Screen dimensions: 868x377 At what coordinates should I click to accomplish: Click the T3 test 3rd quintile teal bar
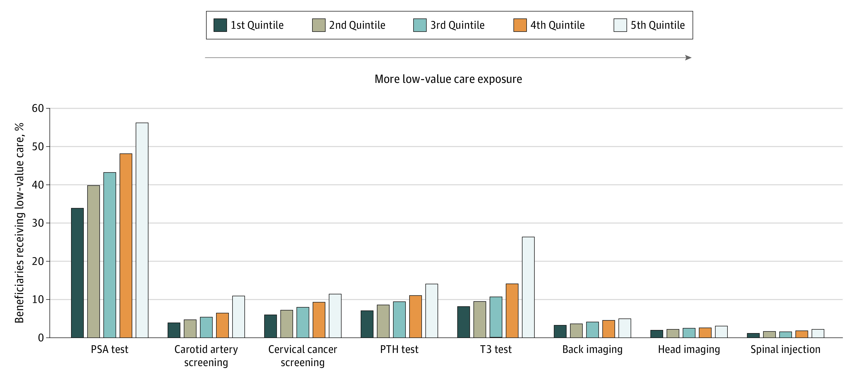pos(496,317)
